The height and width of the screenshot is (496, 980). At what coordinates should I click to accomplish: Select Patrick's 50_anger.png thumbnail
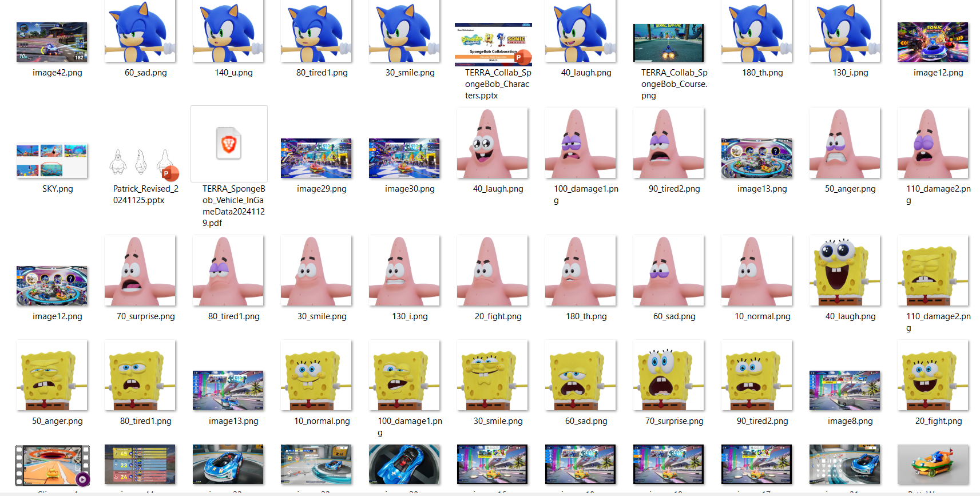[x=845, y=143]
